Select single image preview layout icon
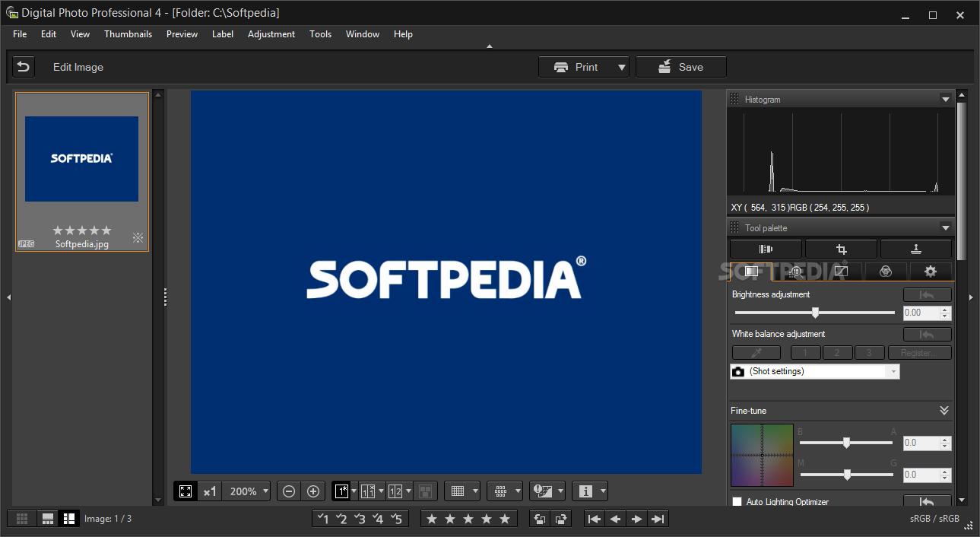 point(341,491)
